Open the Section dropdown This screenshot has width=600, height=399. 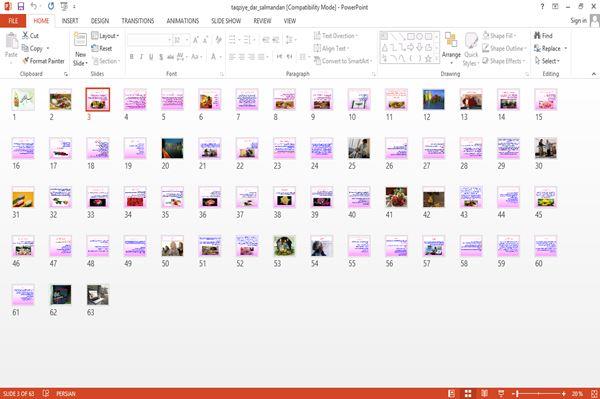(x=106, y=61)
